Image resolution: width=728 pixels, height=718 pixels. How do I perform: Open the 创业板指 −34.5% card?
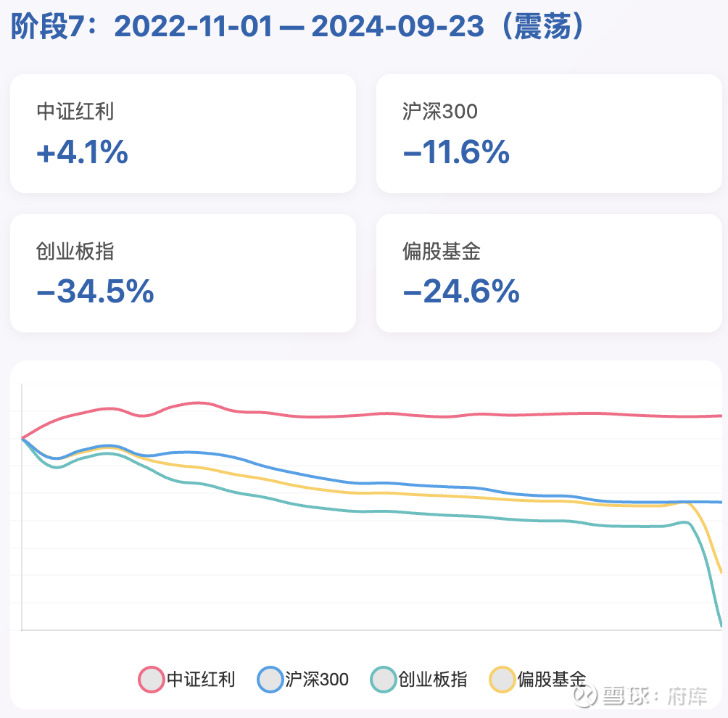183,273
